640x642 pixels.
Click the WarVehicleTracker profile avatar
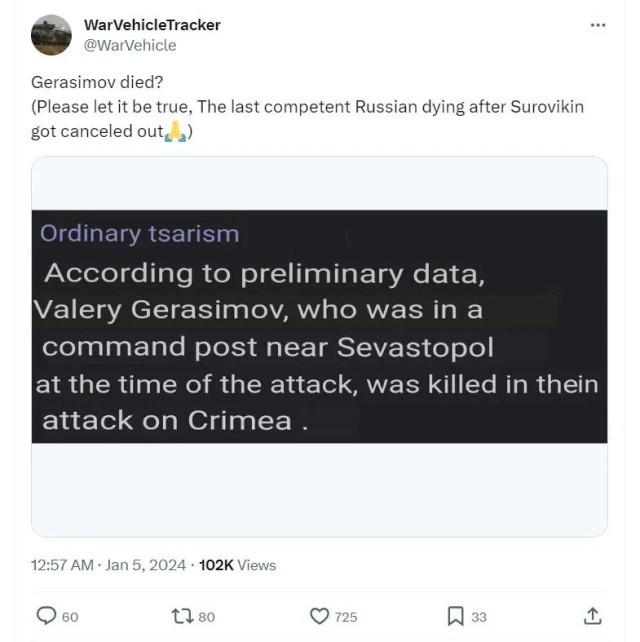[51, 35]
